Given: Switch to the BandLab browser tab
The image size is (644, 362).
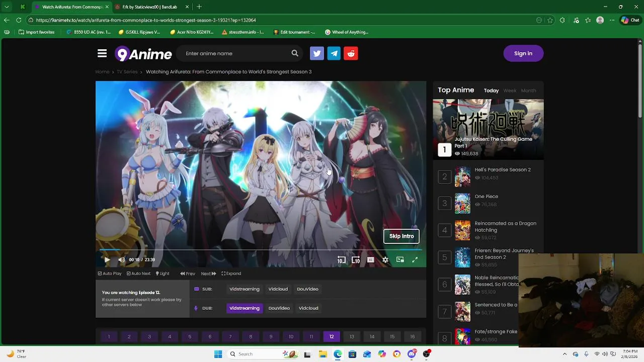Looking at the screenshot, I should (152, 7).
